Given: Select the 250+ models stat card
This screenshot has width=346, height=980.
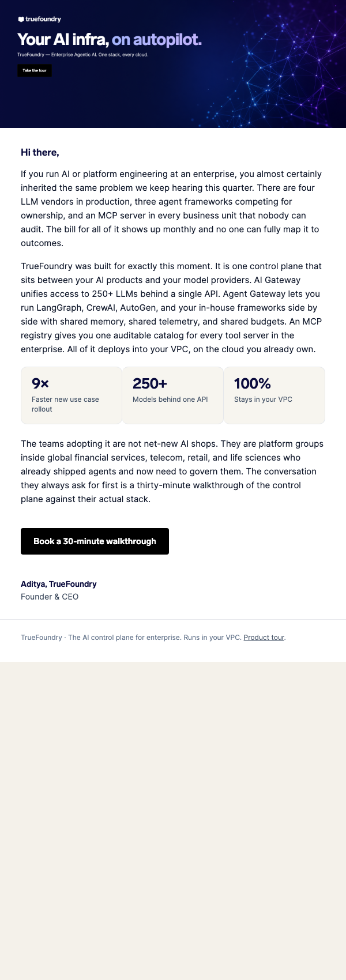Looking at the screenshot, I should pos(173,395).
